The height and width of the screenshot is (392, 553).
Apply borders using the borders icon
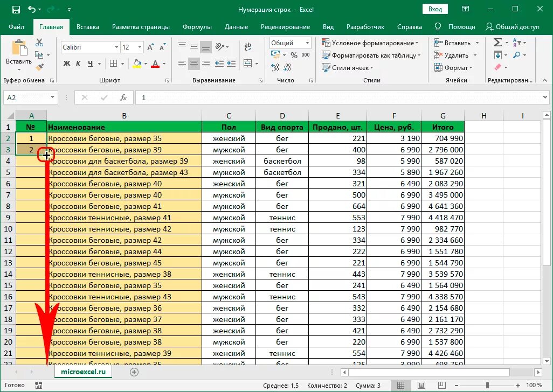114,64
